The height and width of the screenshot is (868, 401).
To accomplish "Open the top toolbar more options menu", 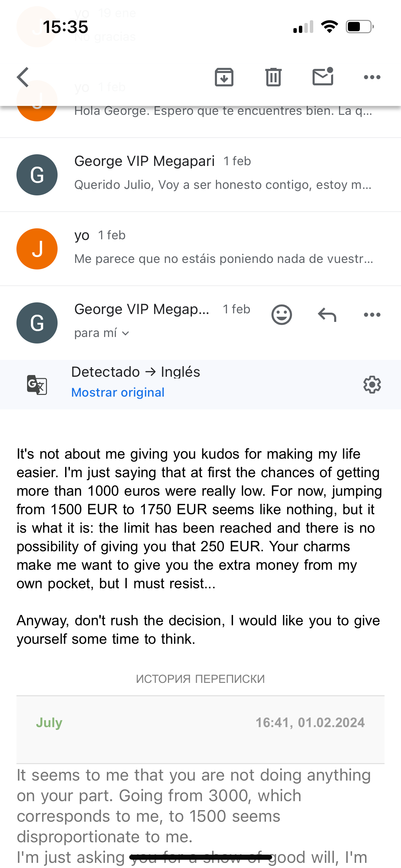I will tap(372, 77).
